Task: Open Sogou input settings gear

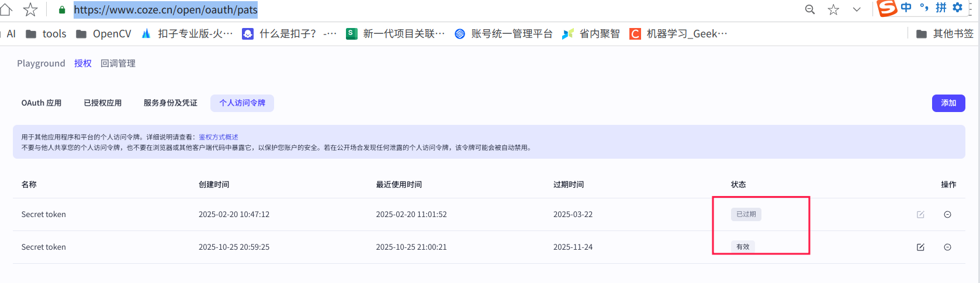Action: click(957, 8)
